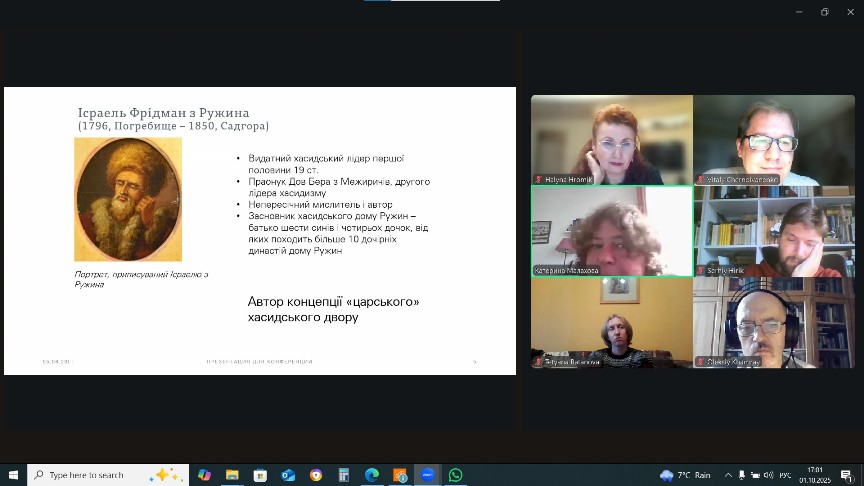Screen dimensions: 864x486
Task: Open the volume control in system tray
Action: pos(769,475)
